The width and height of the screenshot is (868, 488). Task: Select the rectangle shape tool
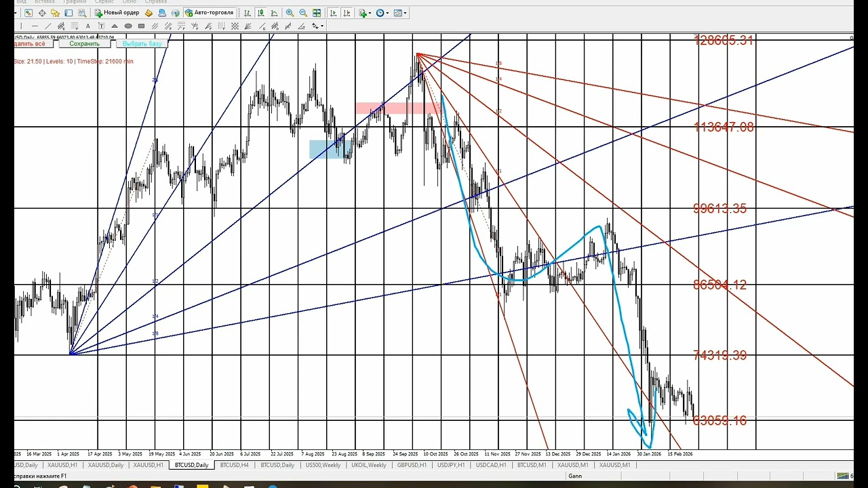click(x=141, y=26)
